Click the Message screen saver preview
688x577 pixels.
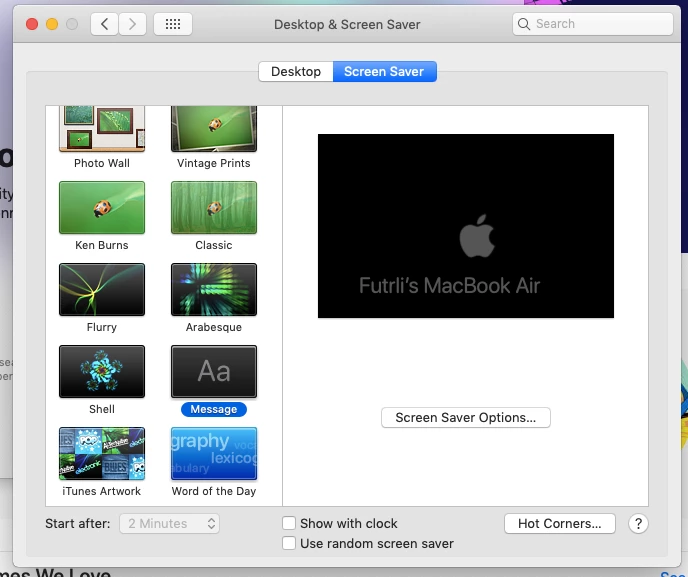(x=214, y=371)
